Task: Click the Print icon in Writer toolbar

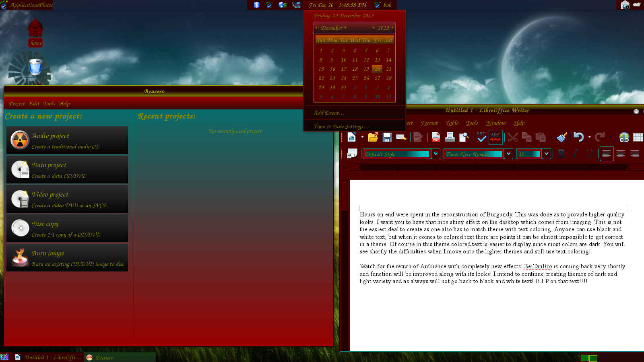Action: pyautogui.click(x=450, y=137)
